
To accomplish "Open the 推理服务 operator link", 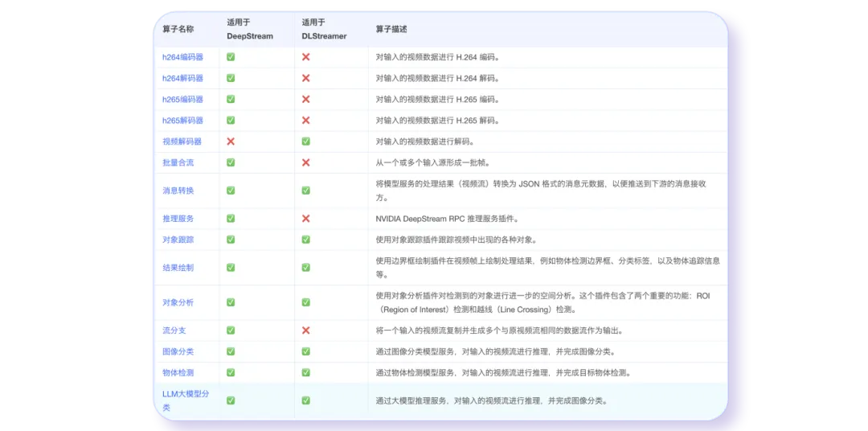I will [x=178, y=218].
